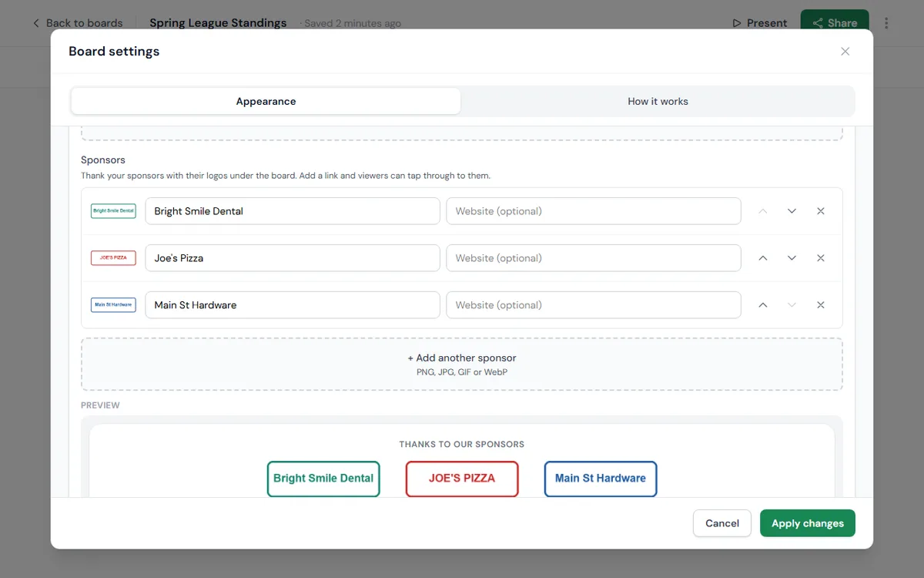Open JOE'S PIZZA logo in preview

click(462, 479)
